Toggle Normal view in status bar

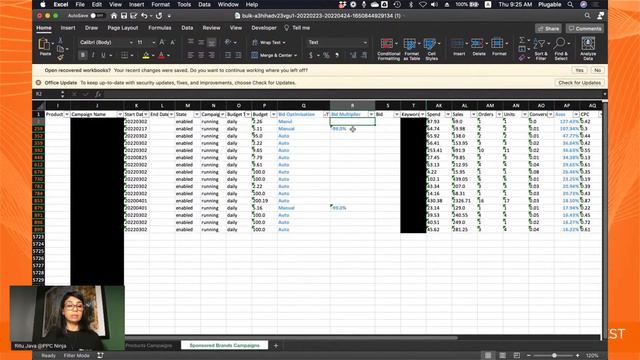pyautogui.click(x=488, y=356)
